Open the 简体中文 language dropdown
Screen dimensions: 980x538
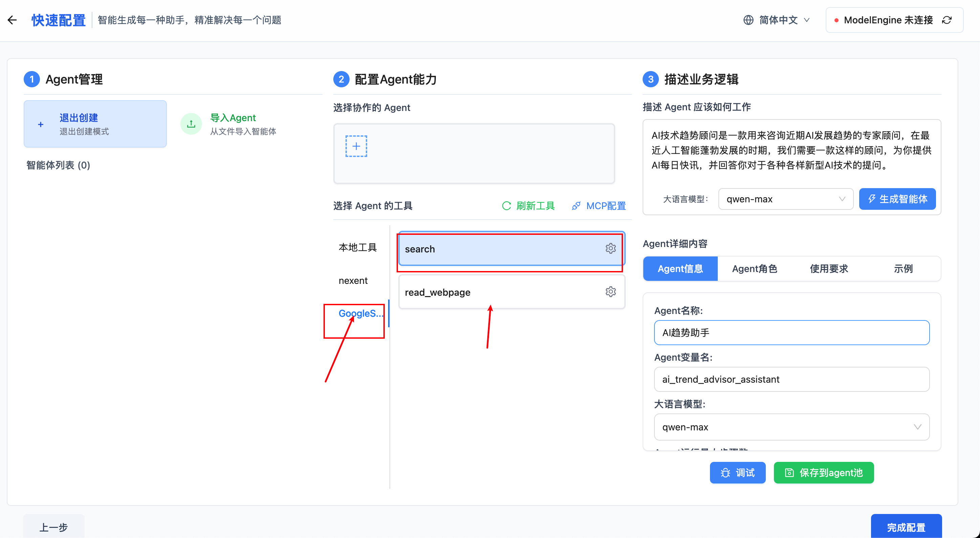(x=778, y=20)
